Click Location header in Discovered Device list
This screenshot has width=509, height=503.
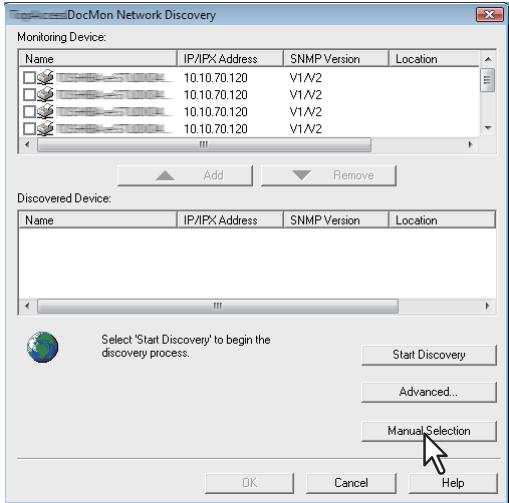[442, 220]
